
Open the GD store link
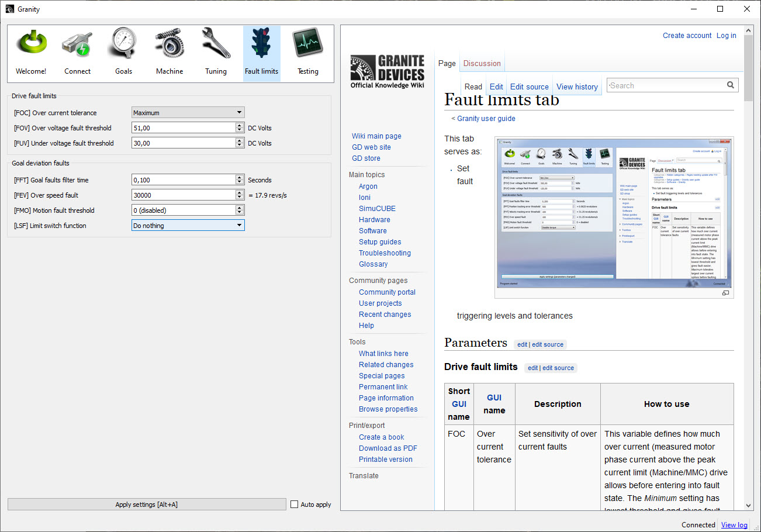point(366,158)
